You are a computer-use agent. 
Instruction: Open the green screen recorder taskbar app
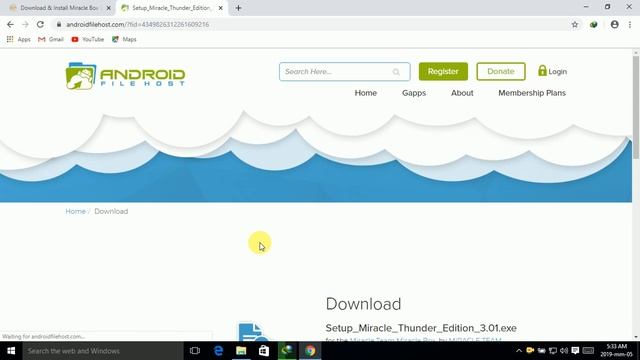(x=287, y=351)
